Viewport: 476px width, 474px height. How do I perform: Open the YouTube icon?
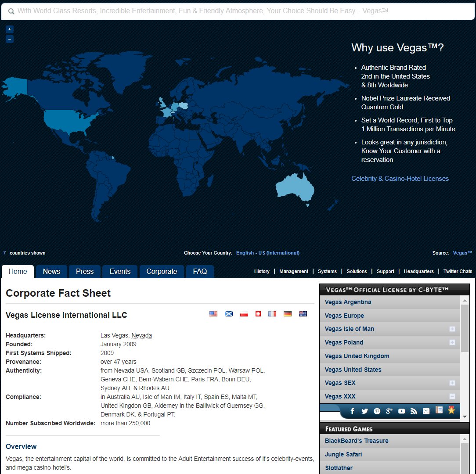[x=402, y=411]
